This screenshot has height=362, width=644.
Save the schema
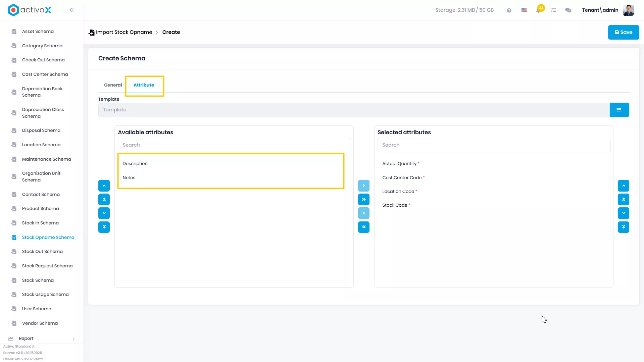[x=624, y=32]
